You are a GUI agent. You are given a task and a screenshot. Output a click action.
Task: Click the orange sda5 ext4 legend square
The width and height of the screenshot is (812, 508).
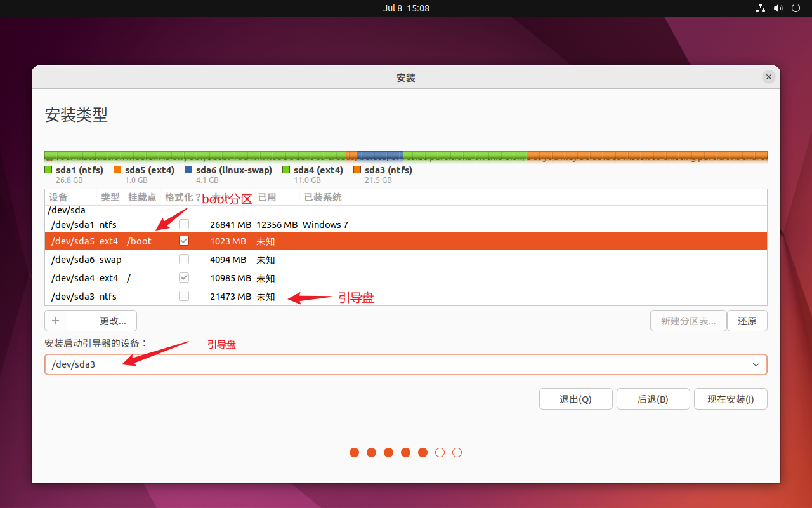click(117, 170)
